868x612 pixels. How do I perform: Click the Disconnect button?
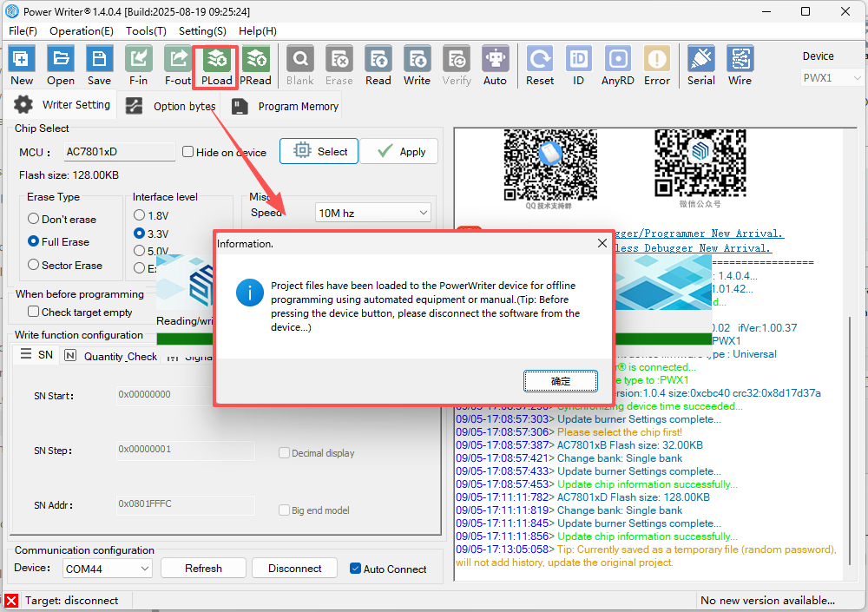tap(294, 569)
